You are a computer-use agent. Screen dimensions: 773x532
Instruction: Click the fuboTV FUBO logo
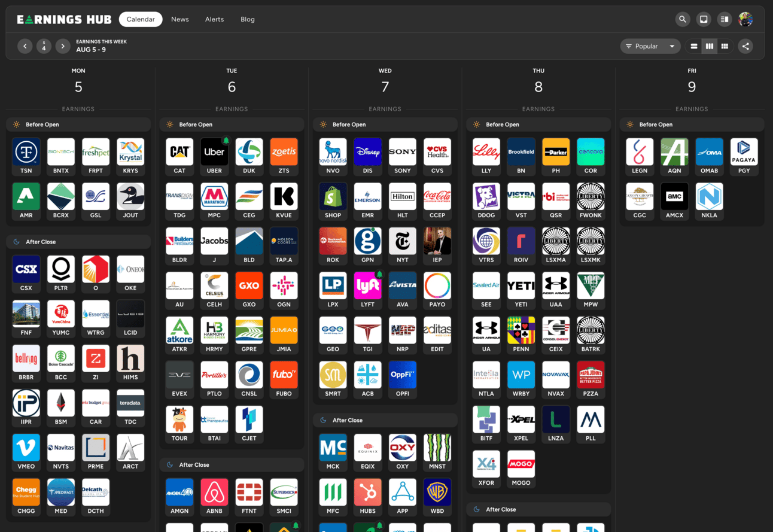[284, 375]
